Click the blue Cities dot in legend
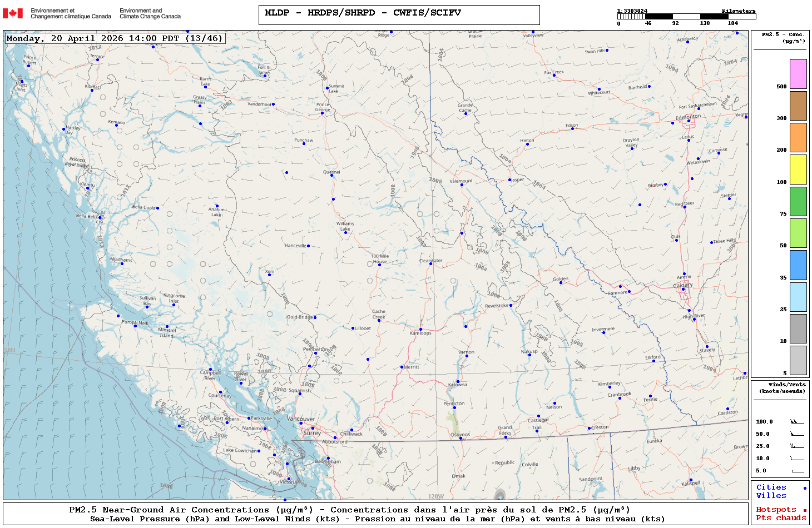This screenshot has height=528, width=812. 804,488
